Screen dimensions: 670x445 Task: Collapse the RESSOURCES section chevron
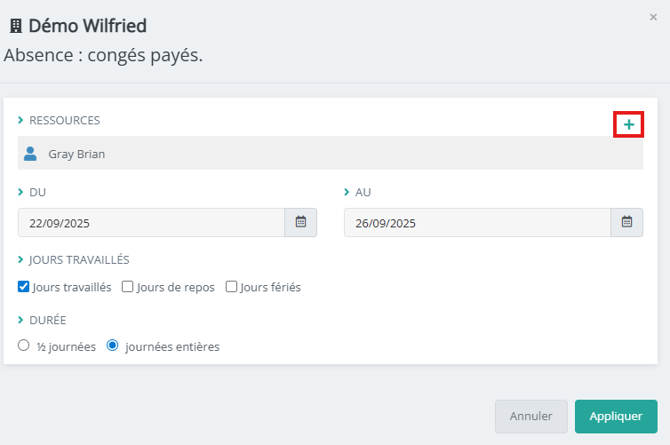21,120
